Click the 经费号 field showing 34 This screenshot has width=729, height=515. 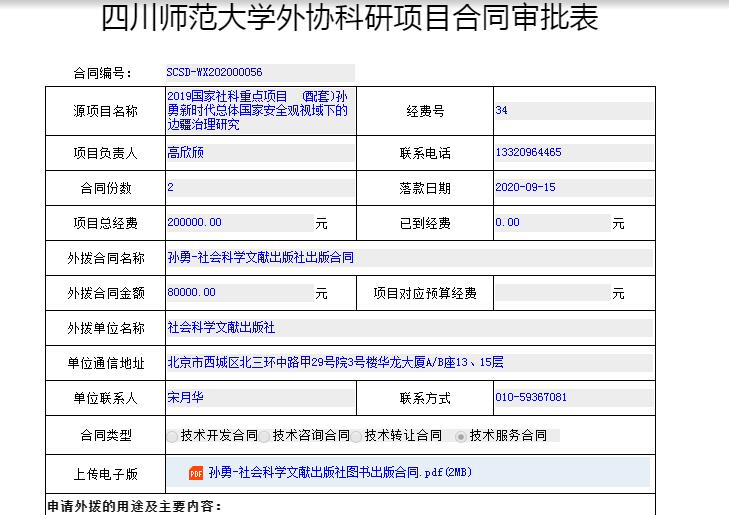[x=574, y=111]
